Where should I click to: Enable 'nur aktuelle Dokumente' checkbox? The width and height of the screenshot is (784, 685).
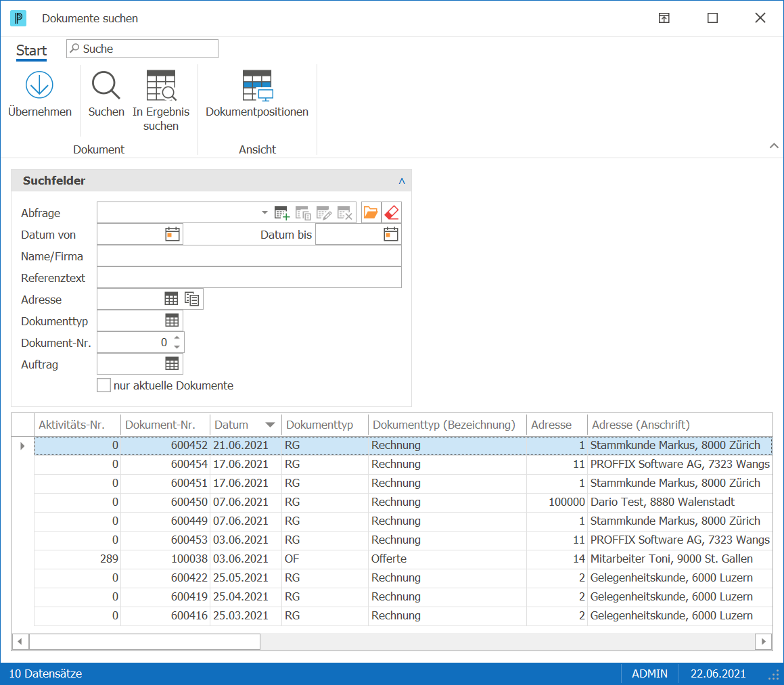[103, 385]
